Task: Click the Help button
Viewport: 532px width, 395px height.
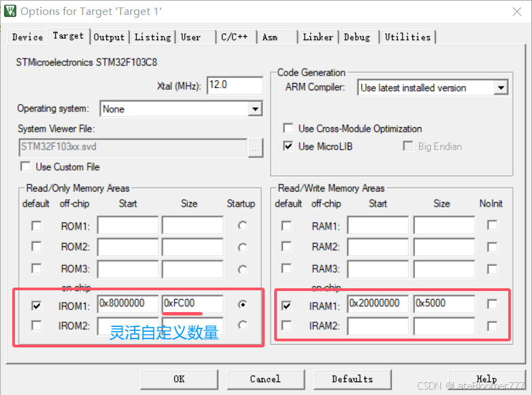Action: [x=487, y=379]
